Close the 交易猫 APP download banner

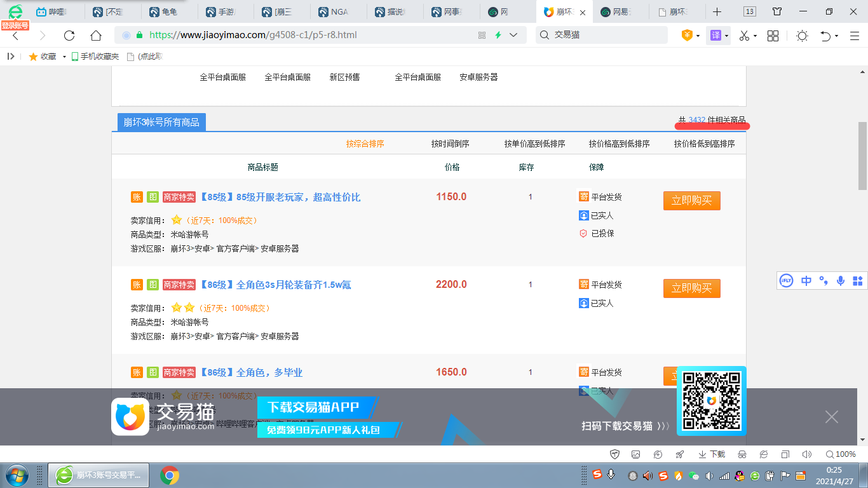pos(832,417)
